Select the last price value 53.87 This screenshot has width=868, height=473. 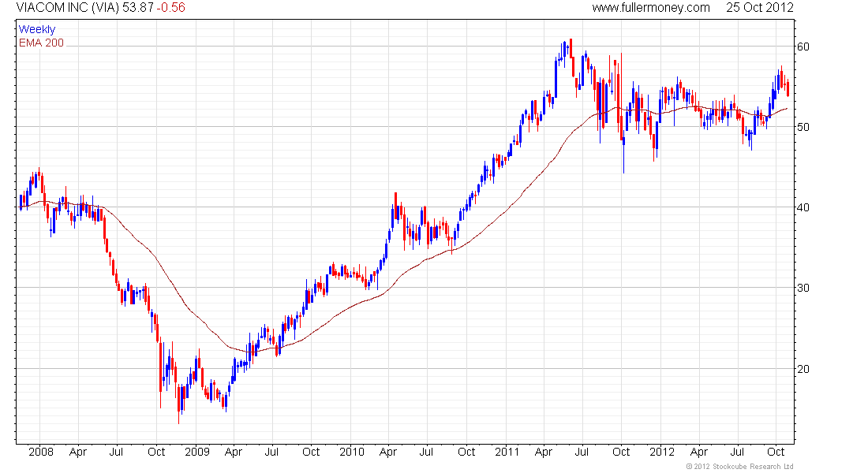point(138,8)
